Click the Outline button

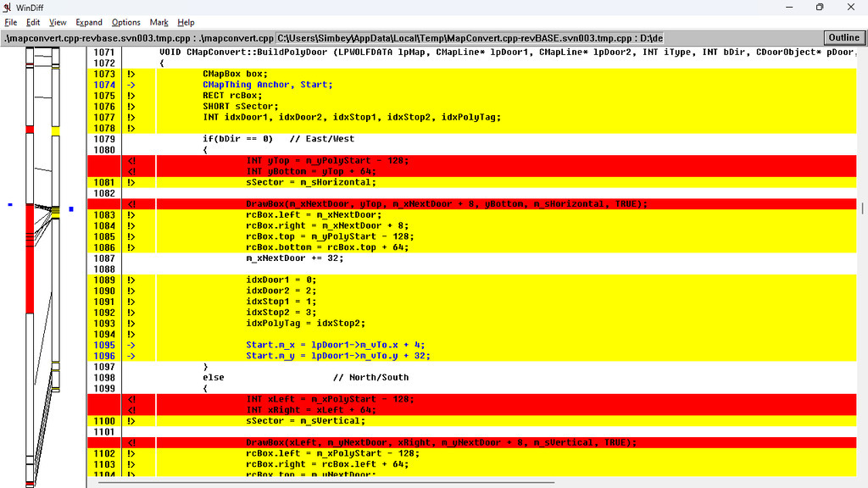click(843, 37)
